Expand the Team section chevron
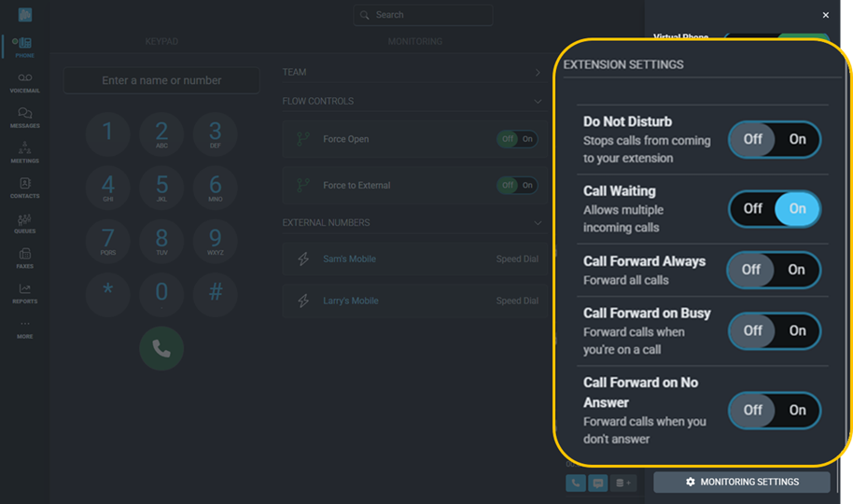 click(x=538, y=73)
